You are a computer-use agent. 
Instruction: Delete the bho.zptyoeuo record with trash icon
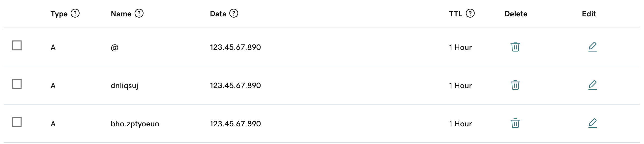tap(515, 123)
